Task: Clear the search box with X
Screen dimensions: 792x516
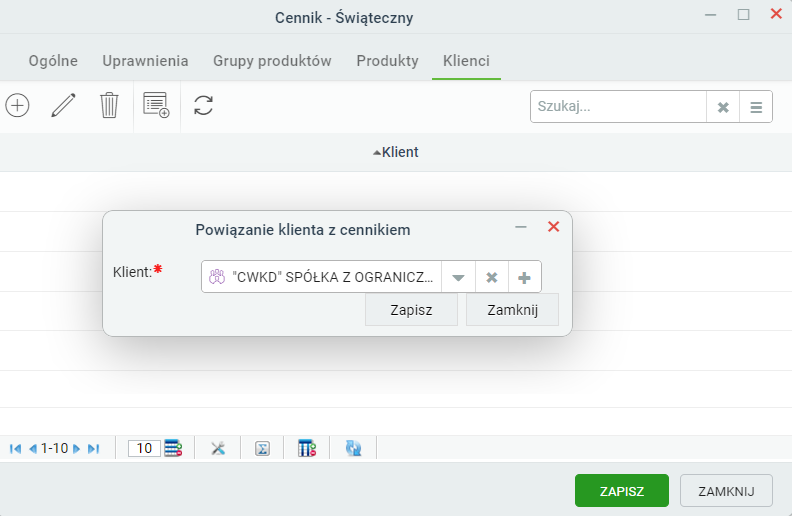Action: [x=723, y=107]
